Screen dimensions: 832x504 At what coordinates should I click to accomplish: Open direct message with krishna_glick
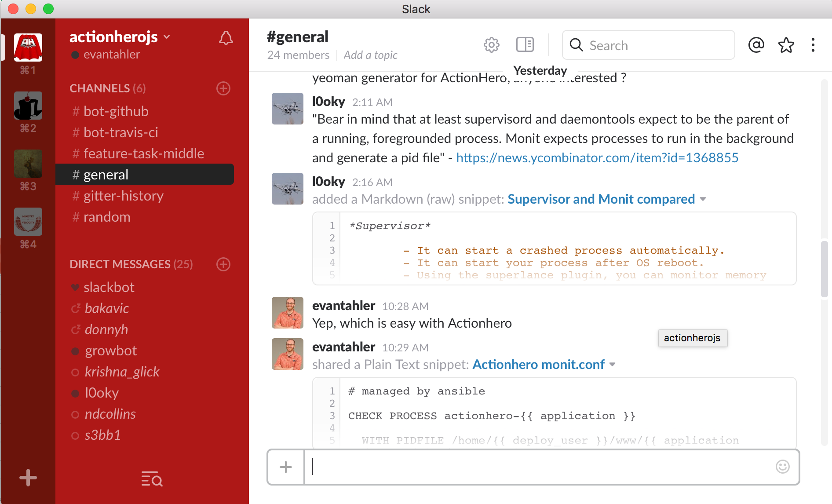click(x=145, y=372)
